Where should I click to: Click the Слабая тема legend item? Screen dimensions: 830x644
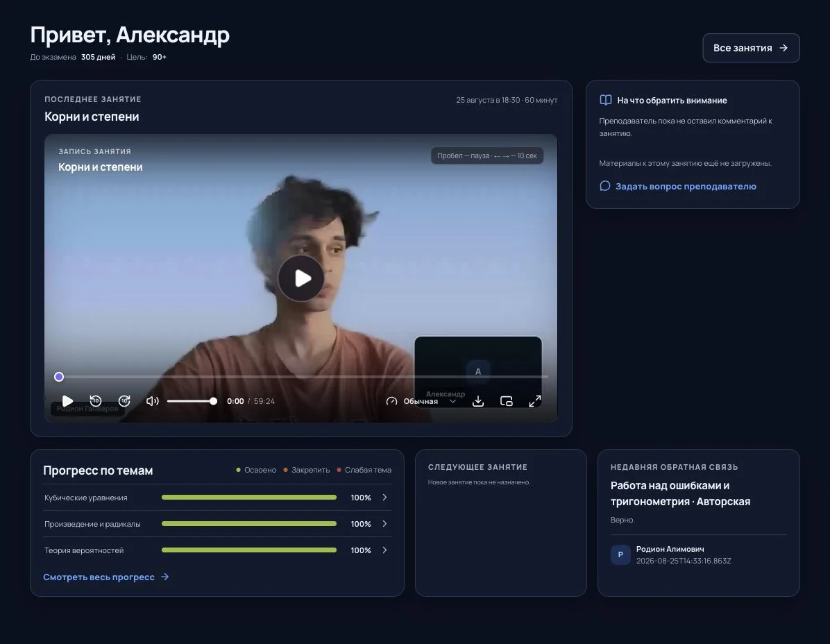tap(364, 470)
